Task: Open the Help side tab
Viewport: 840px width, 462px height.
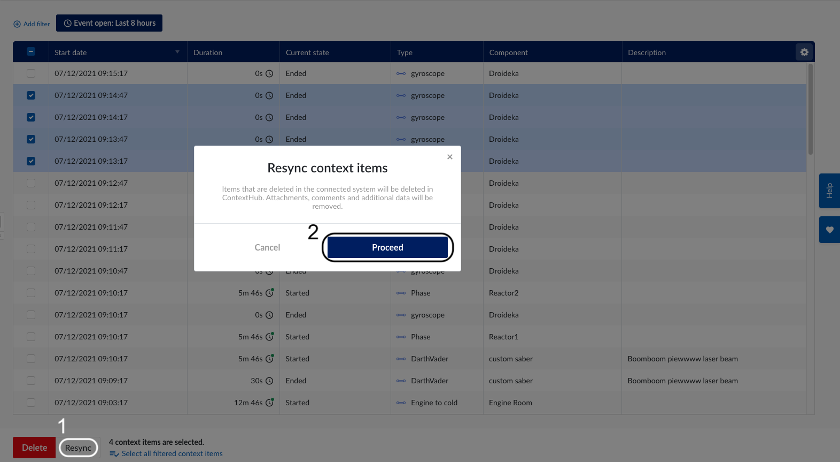Action: click(828, 191)
